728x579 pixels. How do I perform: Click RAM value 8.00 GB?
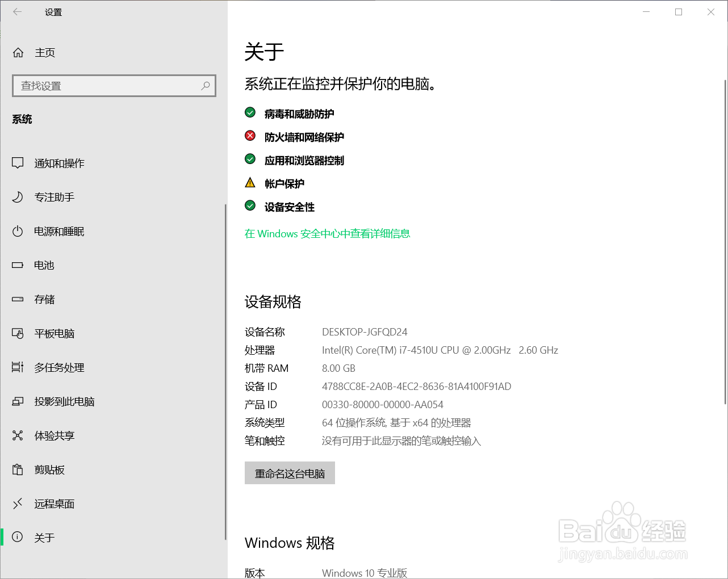pos(338,368)
